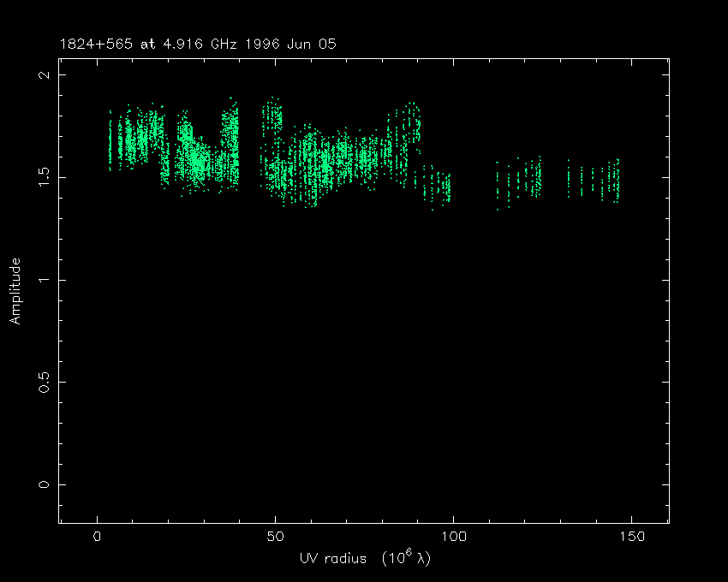Click the y-axis tick label "1.5"
Image resolution: width=728 pixels, height=582 pixels.
[x=43, y=177]
